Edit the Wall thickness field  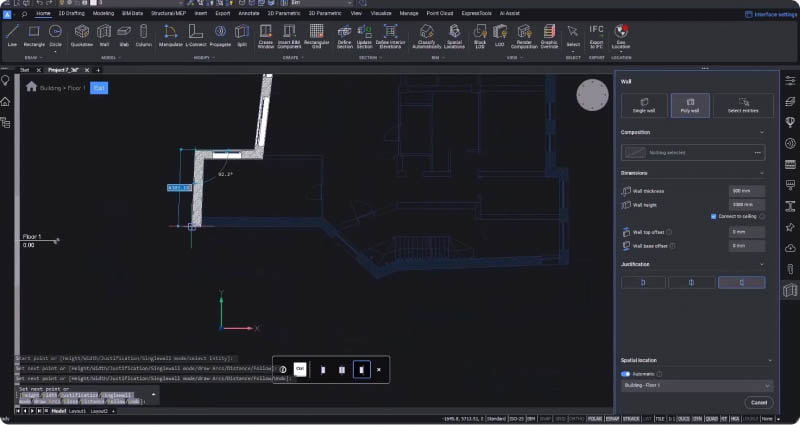tap(747, 191)
